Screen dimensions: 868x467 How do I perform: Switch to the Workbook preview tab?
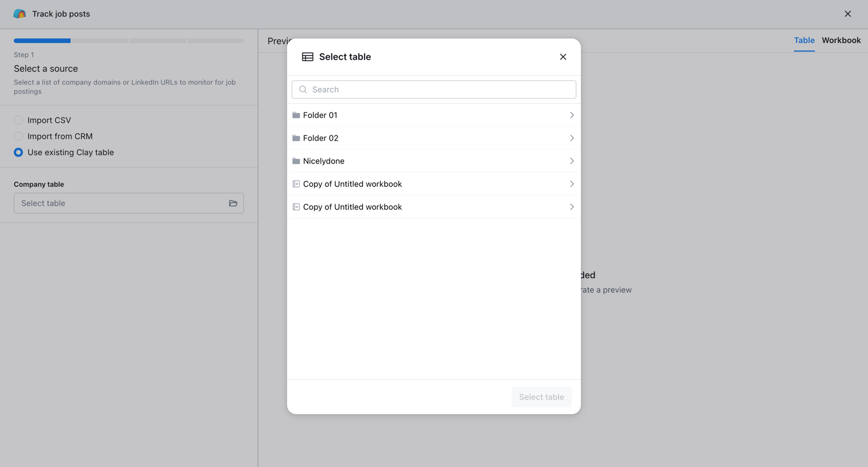click(841, 40)
